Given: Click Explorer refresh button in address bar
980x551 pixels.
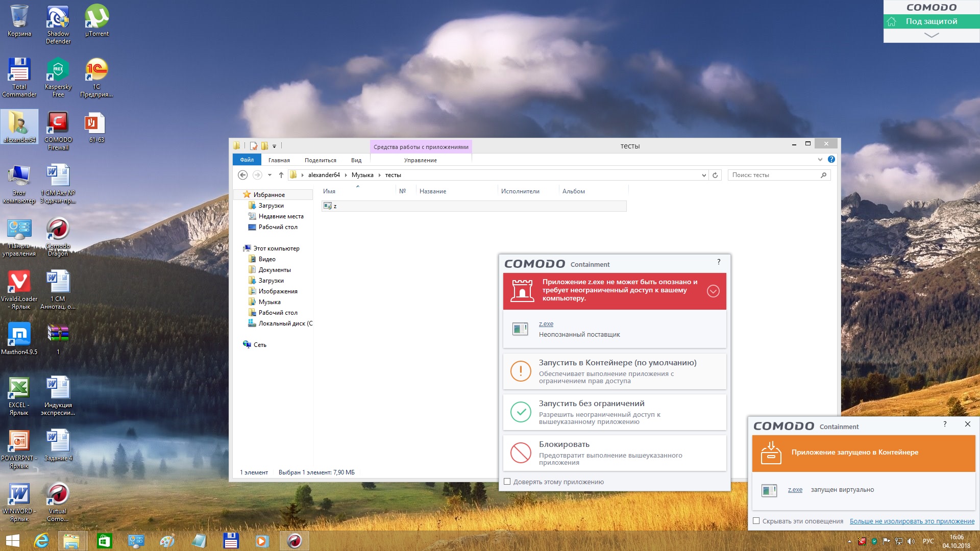Looking at the screenshot, I should [715, 175].
